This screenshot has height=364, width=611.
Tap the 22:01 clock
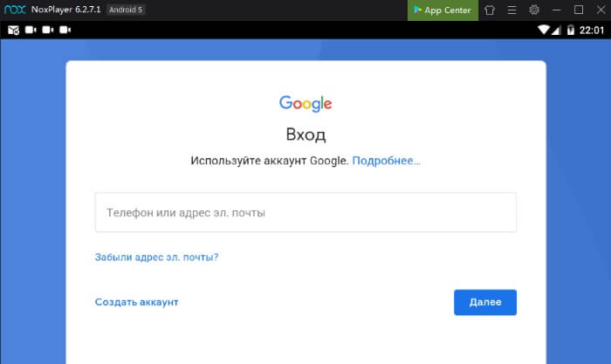[x=592, y=31]
